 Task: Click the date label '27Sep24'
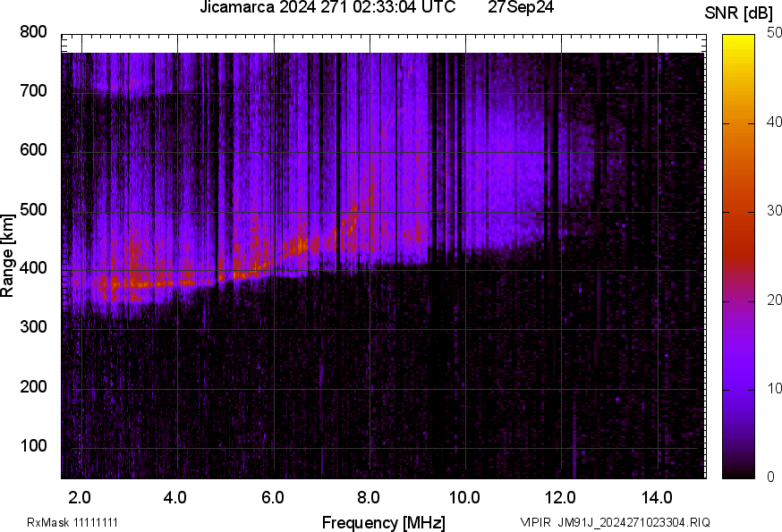coord(521,7)
